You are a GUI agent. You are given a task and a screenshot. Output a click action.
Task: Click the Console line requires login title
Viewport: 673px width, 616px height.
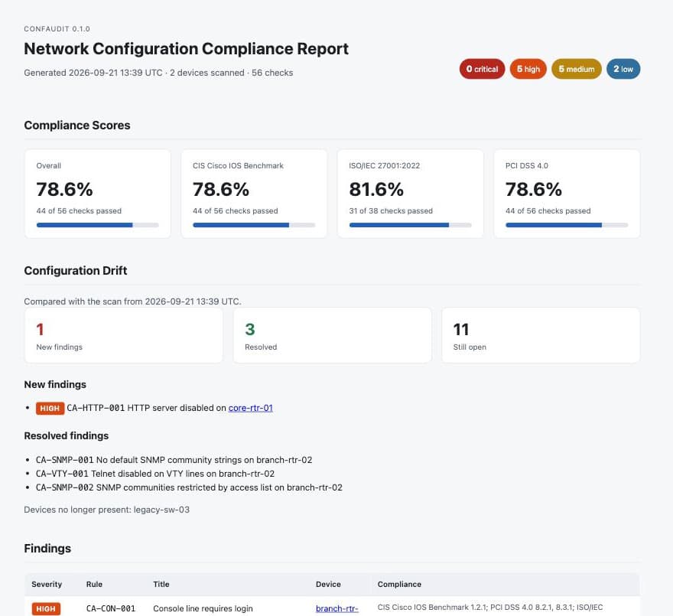(203, 608)
